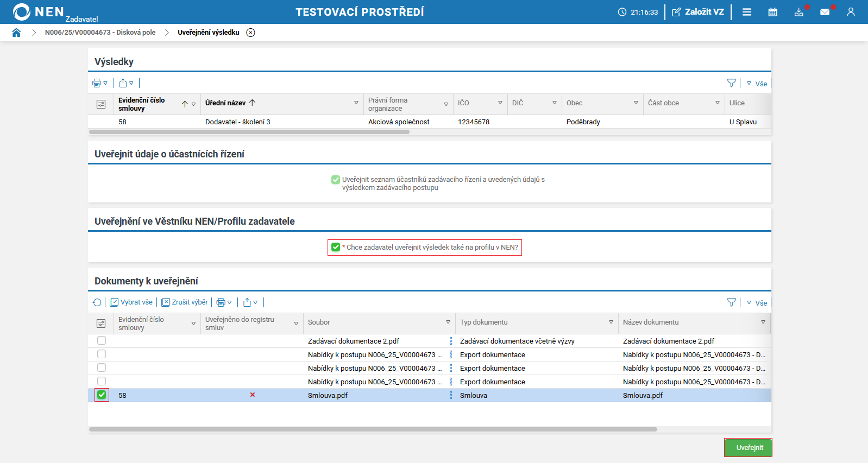Viewport: 868px width, 463px height.
Task: Open the Typ dokumentu column filter dropdown
Action: [611, 322]
